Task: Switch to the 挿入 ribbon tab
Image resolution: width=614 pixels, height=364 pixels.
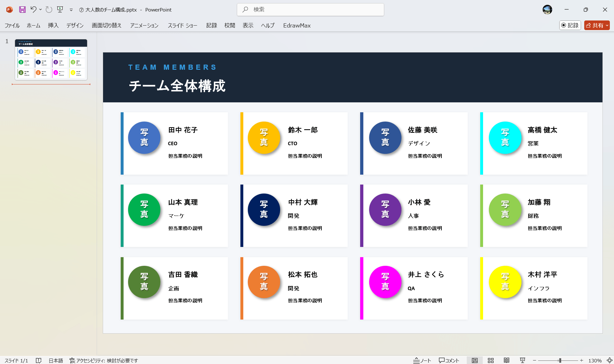Action: tap(53, 25)
